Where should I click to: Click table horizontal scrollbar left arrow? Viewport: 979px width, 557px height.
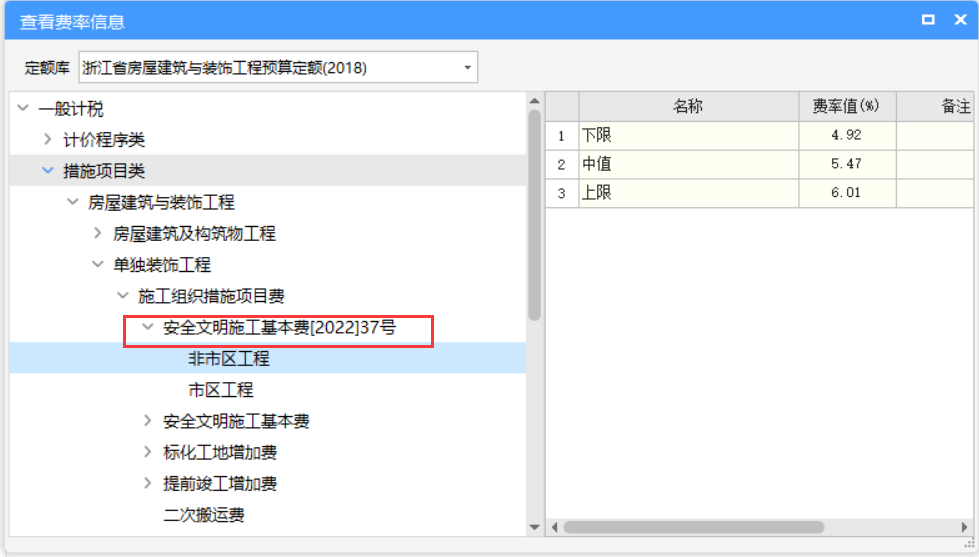(x=554, y=528)
